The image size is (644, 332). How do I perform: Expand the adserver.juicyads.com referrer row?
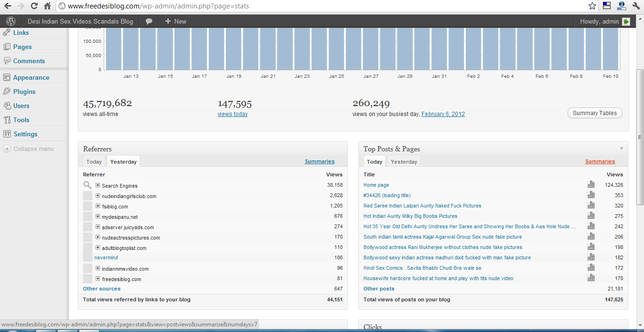98,227
